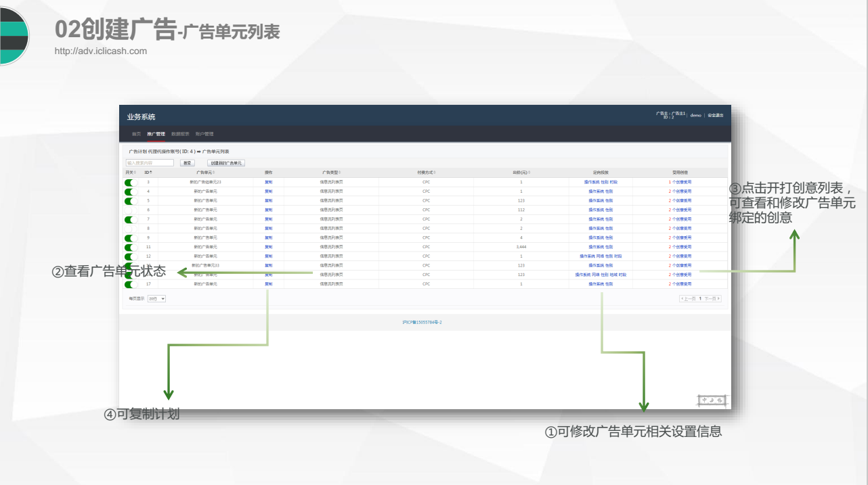Enable the switch for ad unit ID 6
This screenshot has width=868, height=485.
point(131,210)
